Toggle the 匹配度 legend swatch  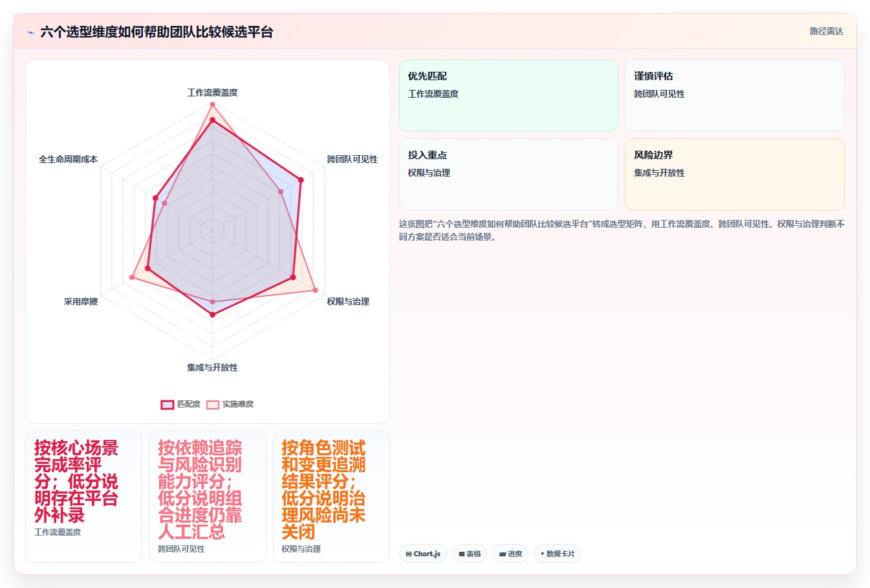click(168, 404)
